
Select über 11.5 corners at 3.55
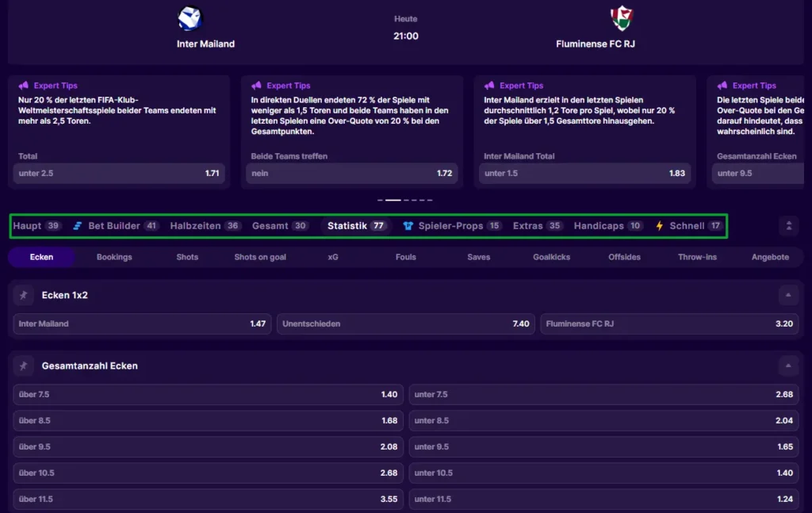[209, 500]
